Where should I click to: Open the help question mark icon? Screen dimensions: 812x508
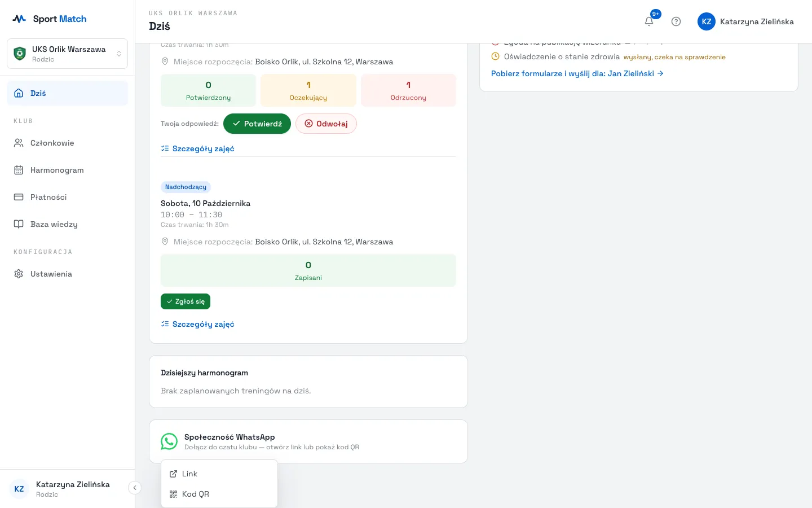tap(676, 21)
